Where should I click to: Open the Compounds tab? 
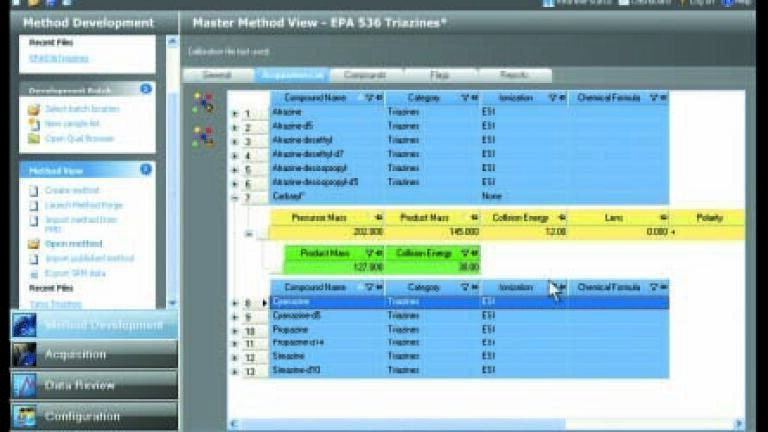tap(365, 75)
